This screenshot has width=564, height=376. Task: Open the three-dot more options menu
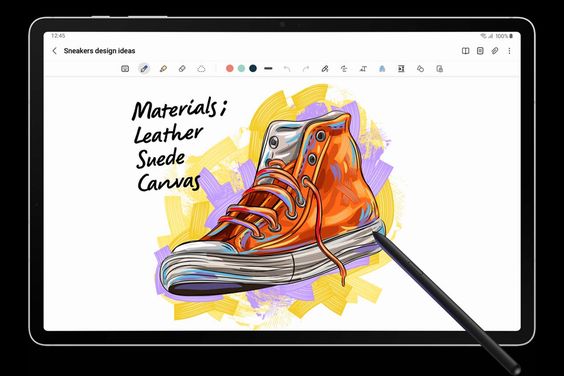[509, 51]
